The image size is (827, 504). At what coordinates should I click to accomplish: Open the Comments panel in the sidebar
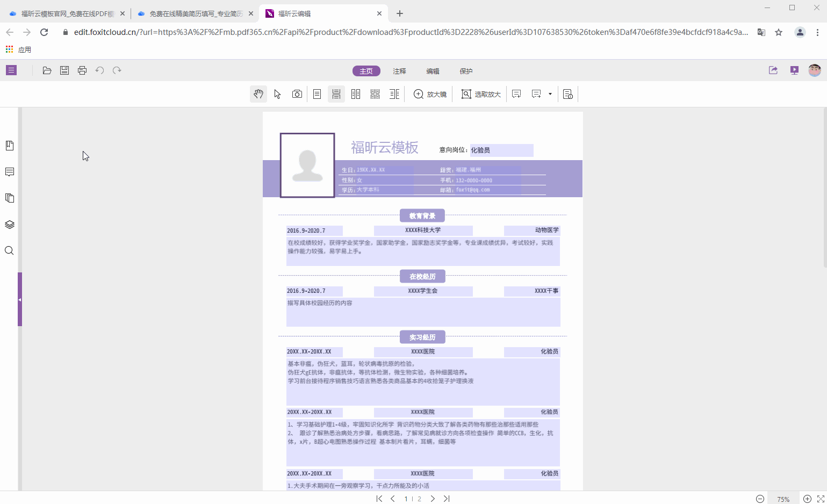click(9, 171)
